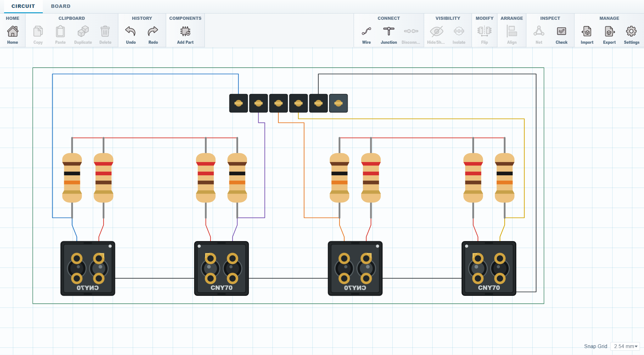644x355 pixels.
Task: Click the Disconnect tool icon
Action: pos(411,31)
